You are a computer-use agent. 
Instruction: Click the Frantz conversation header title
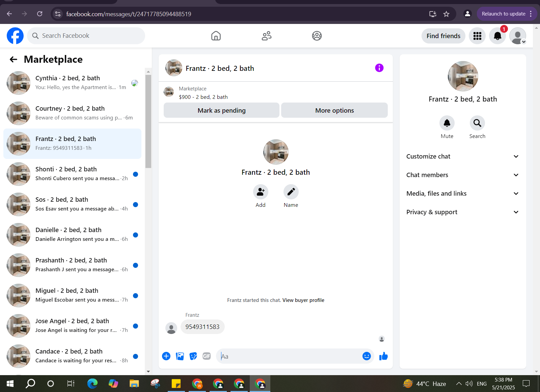point(220,68)
